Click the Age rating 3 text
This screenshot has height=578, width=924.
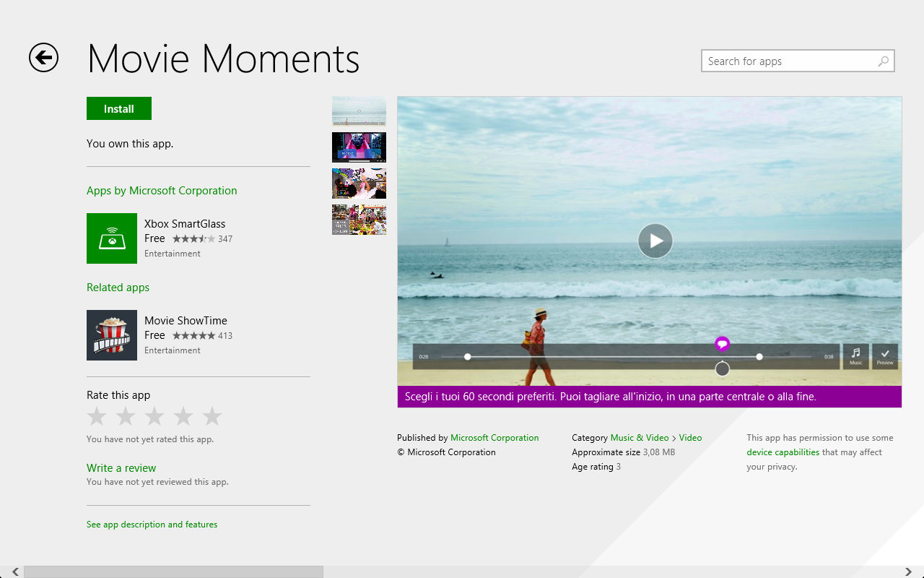[x=596, y=467]
